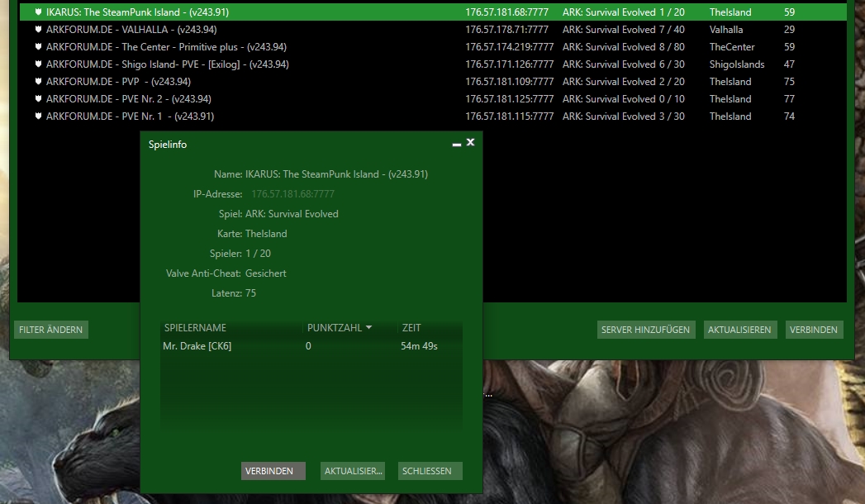This screenshot has height=504, width=865.
Task: Select server ARKFORUM.DE - VALHALLA - (v243.94)
Action: (x=131, y=29)
